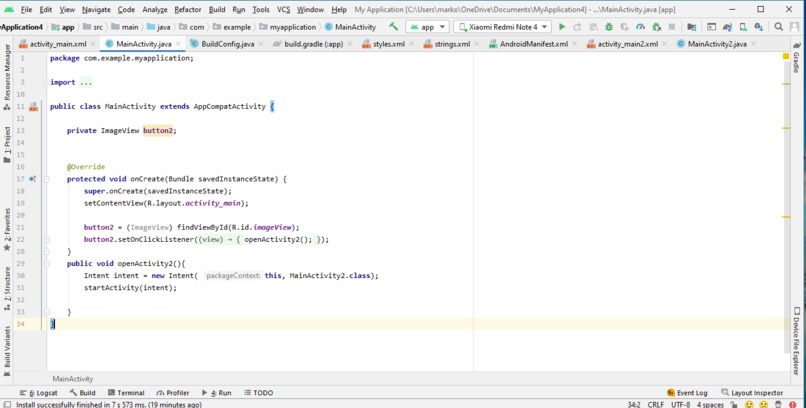
Task: Toggle the 1: Project tool window
Action: point(7,145)
